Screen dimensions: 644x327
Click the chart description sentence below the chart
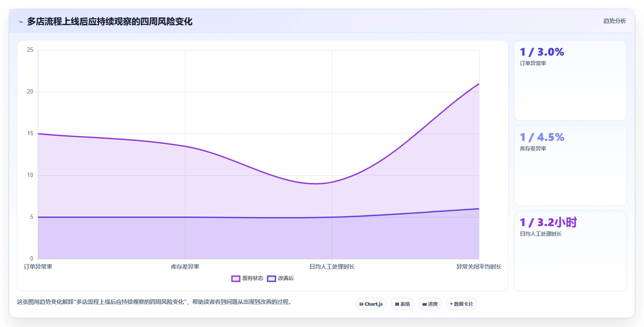(154, 302)
